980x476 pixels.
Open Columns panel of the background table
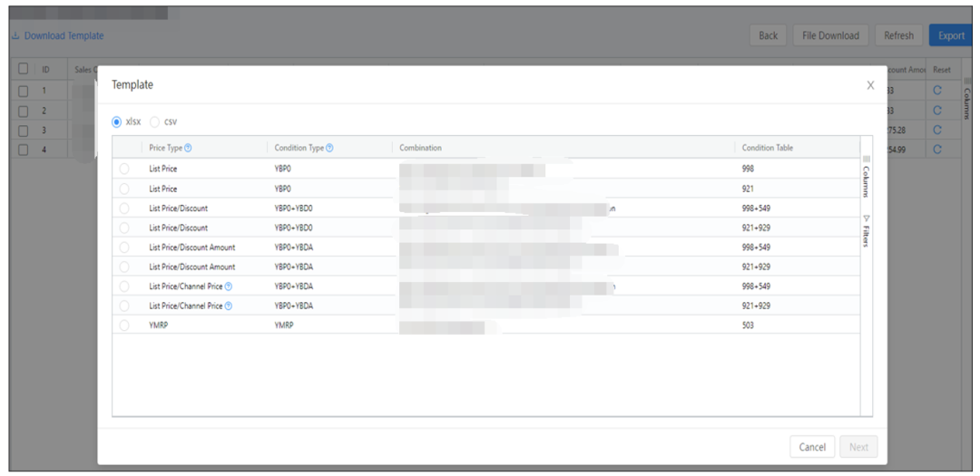[x=967, y=97]
